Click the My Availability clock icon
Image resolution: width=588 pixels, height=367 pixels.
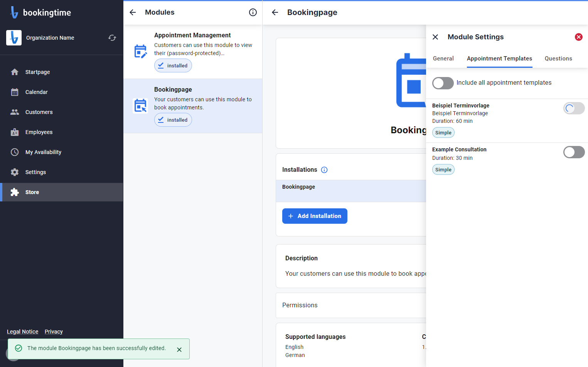pos(15,152)
